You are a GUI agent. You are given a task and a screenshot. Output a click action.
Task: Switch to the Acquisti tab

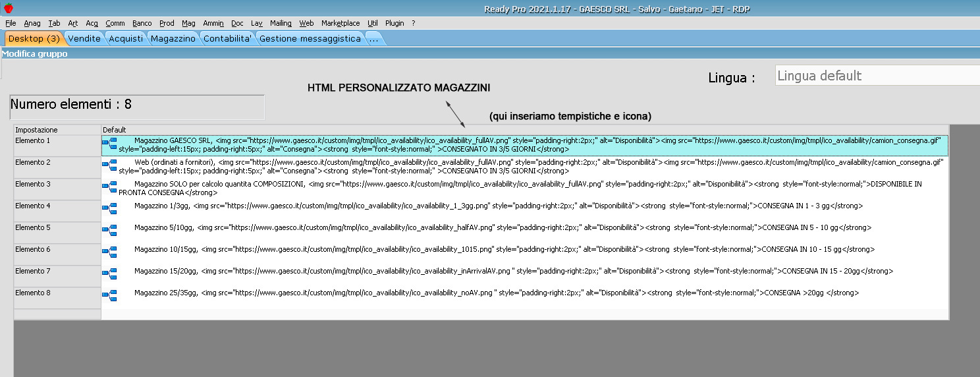tap(126, 39)
